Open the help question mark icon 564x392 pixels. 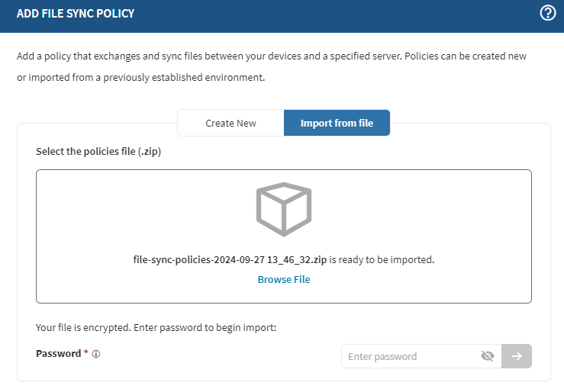point(547,13)
